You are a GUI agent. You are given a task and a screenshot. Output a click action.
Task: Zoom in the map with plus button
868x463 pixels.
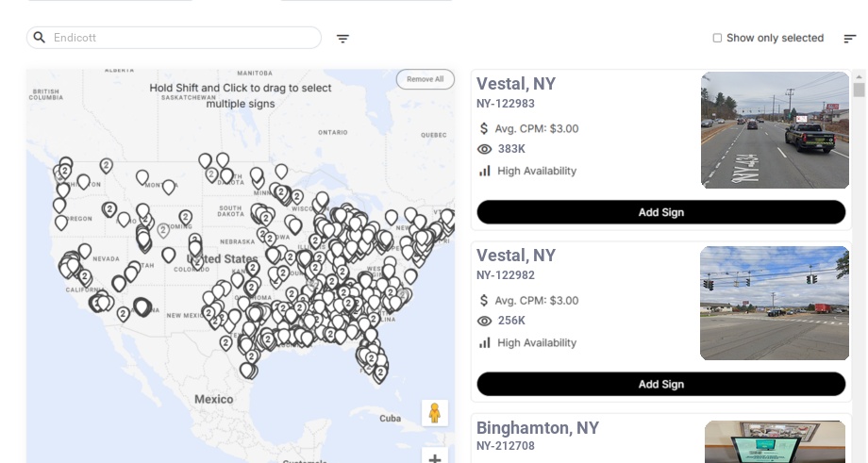(435, 458)
